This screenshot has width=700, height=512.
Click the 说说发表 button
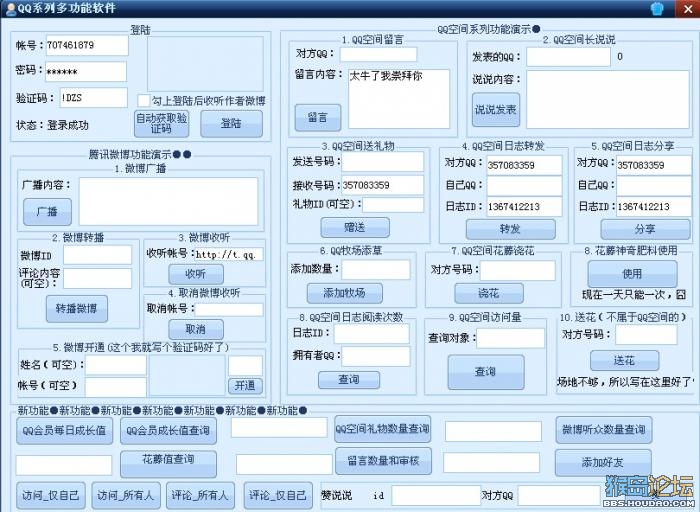pos(496,109)
